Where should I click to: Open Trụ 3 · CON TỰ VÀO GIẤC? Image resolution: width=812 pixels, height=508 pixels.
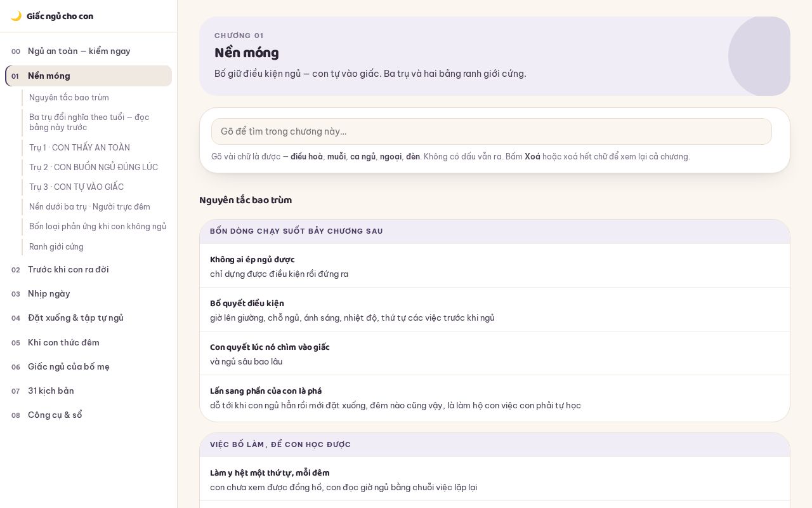point(96,187)
